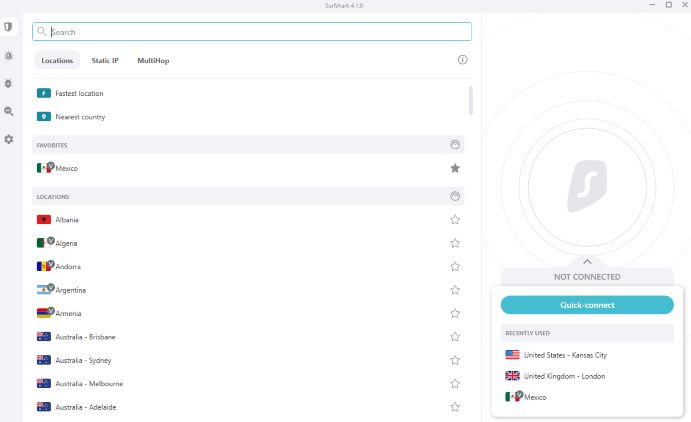Favorite Andorra with its star
691x422 pixels.
[x=455, y=267]
